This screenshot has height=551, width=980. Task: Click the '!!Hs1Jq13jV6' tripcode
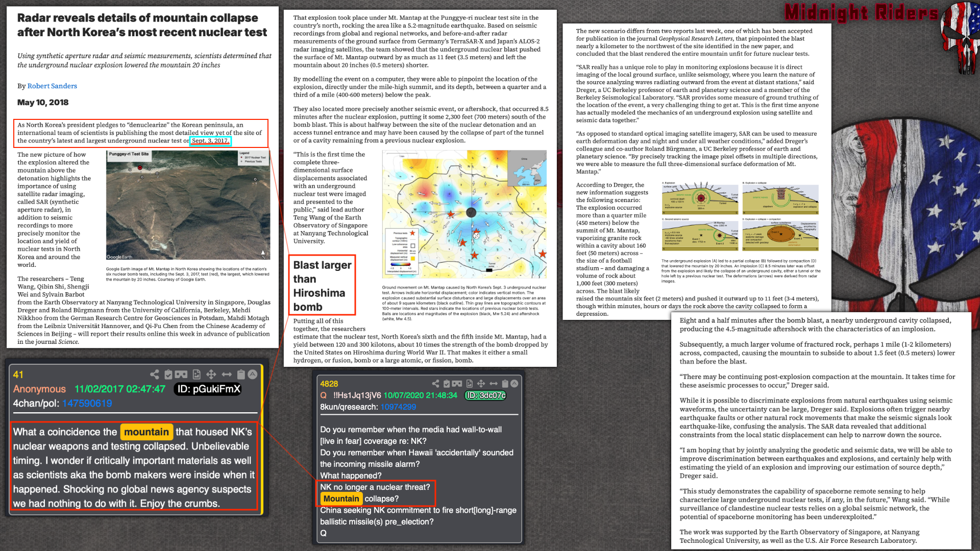coord(357,395)
